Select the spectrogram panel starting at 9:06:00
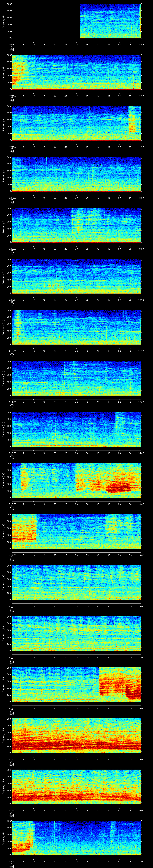This screenshot has height=868, width=153. 77,123
